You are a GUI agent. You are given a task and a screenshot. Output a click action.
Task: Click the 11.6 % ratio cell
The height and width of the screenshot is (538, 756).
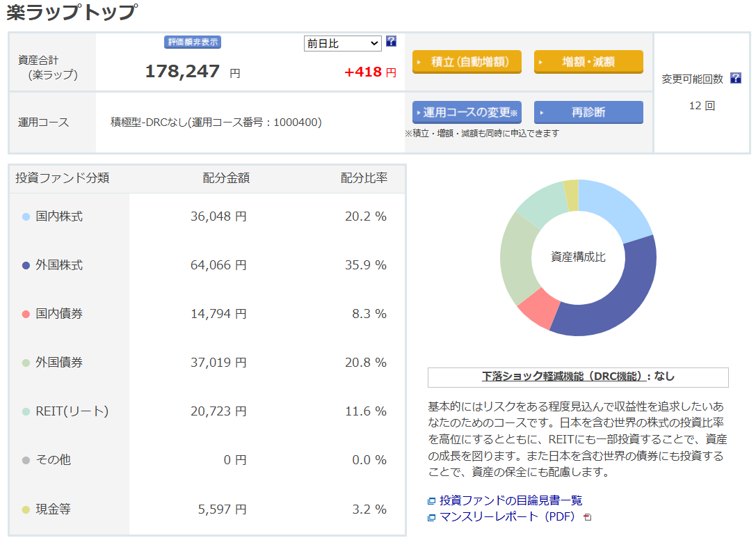tap(365, 411)
